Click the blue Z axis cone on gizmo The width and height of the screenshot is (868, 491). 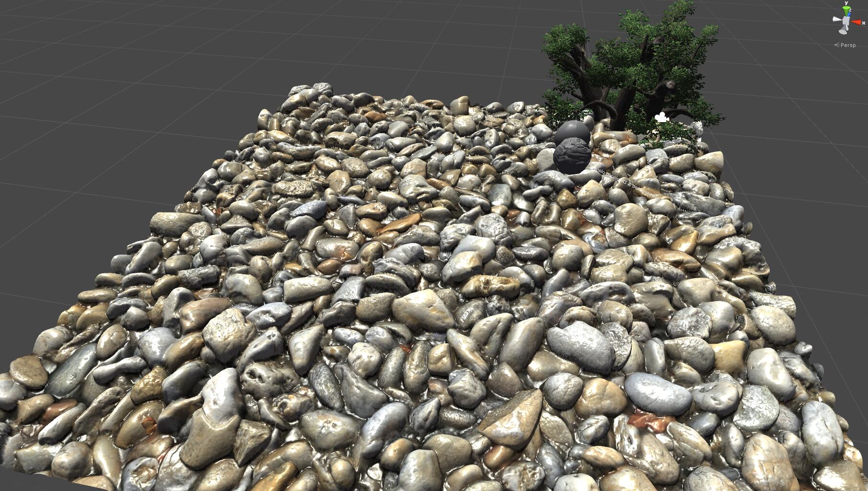[x=849, y=14]
